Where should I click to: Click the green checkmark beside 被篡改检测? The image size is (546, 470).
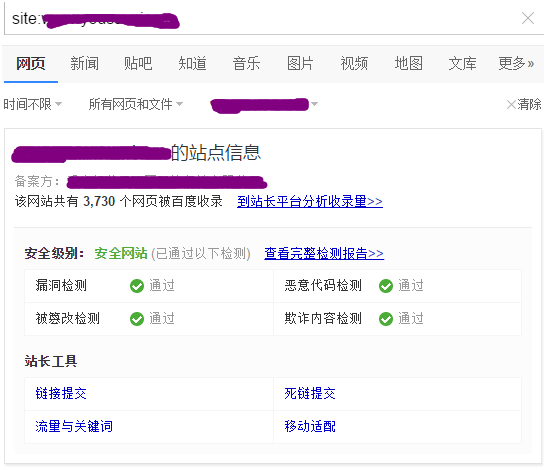click(137, 319)
